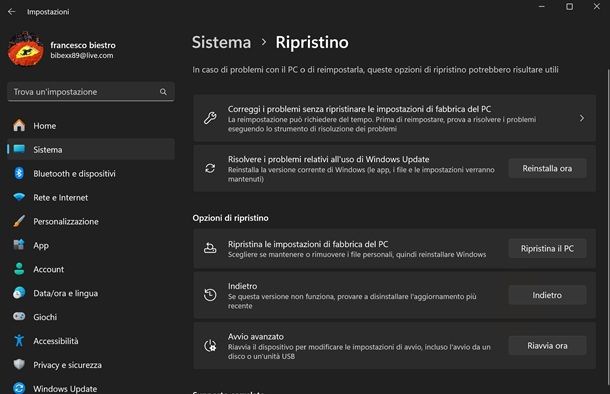Click the Sistema monitor icon

[19, 149]
